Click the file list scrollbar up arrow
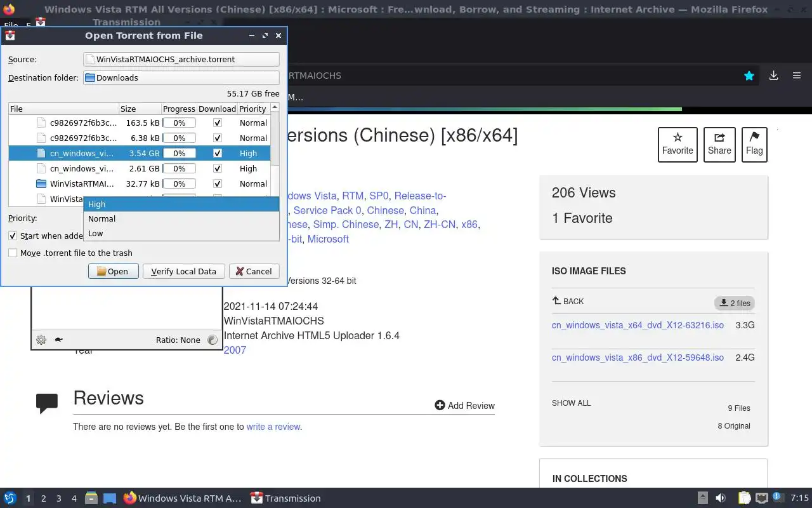Viewport: 812px width, 508px height. pos(275,108)
